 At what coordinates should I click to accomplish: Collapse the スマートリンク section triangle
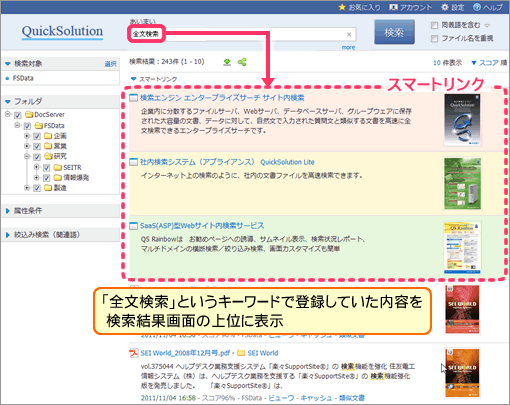[134, 79]
